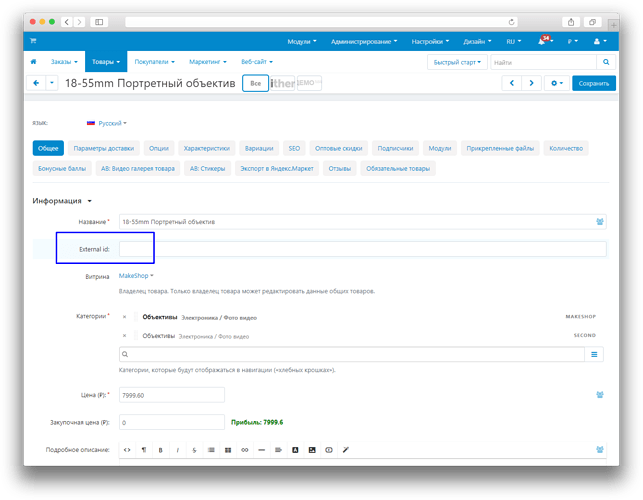The width and height of the screenshot is (643, 500).
Task: Click paragraph format editor icon
Action: [x=144, y=450]
